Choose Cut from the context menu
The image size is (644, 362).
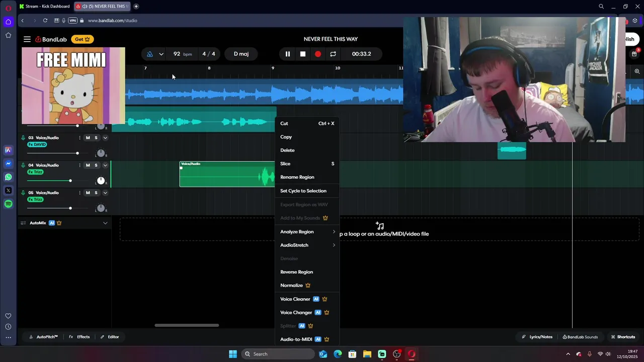[307, 123]
